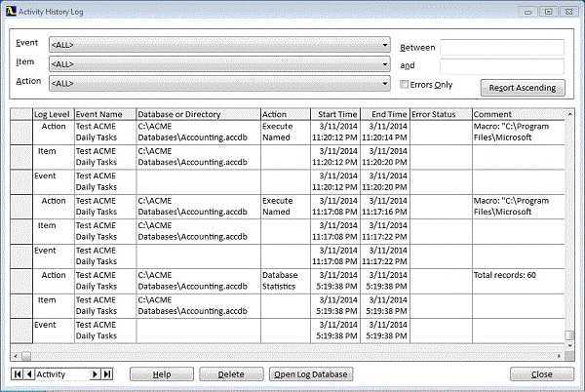The width and height of the screenshot is (585, 392).
Task: Open the Event filter dropdown
Action: coord(219,45)
